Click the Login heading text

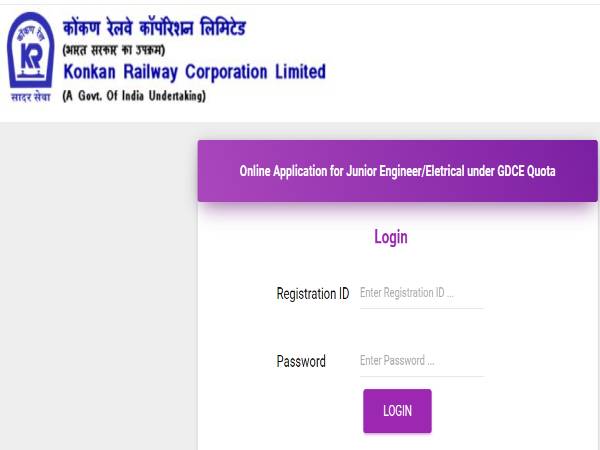(391, 237)
